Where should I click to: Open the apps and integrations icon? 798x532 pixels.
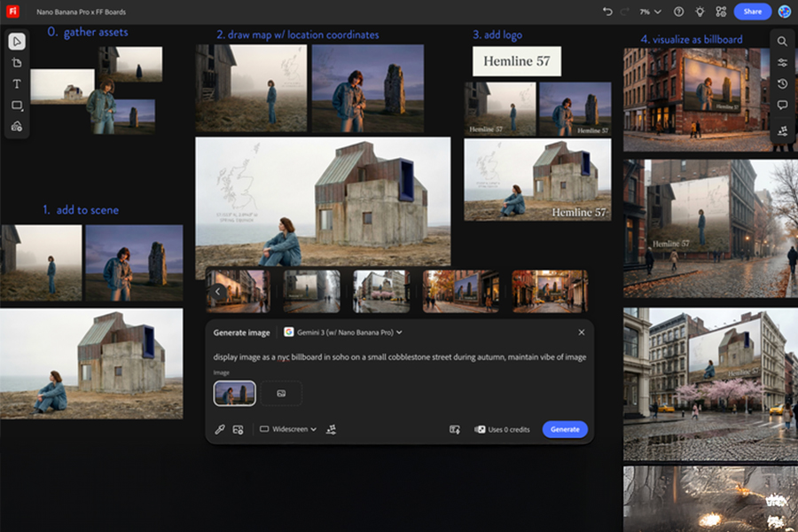point(721,12)
